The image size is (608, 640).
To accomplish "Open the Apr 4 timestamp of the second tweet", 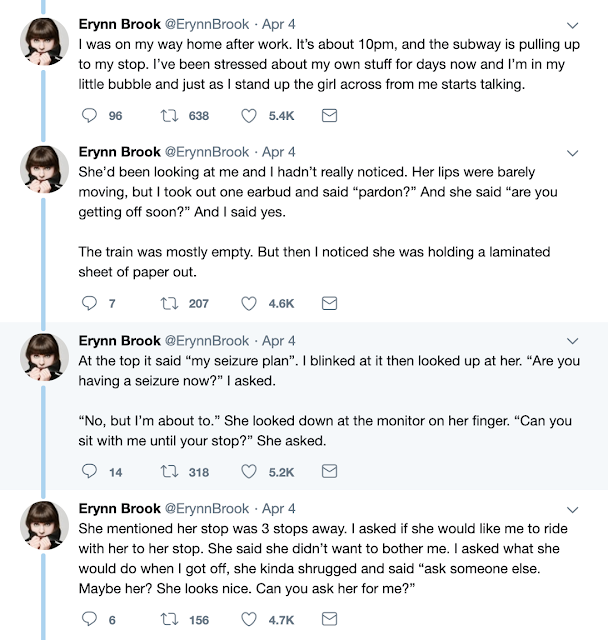I will click(278, 152).
